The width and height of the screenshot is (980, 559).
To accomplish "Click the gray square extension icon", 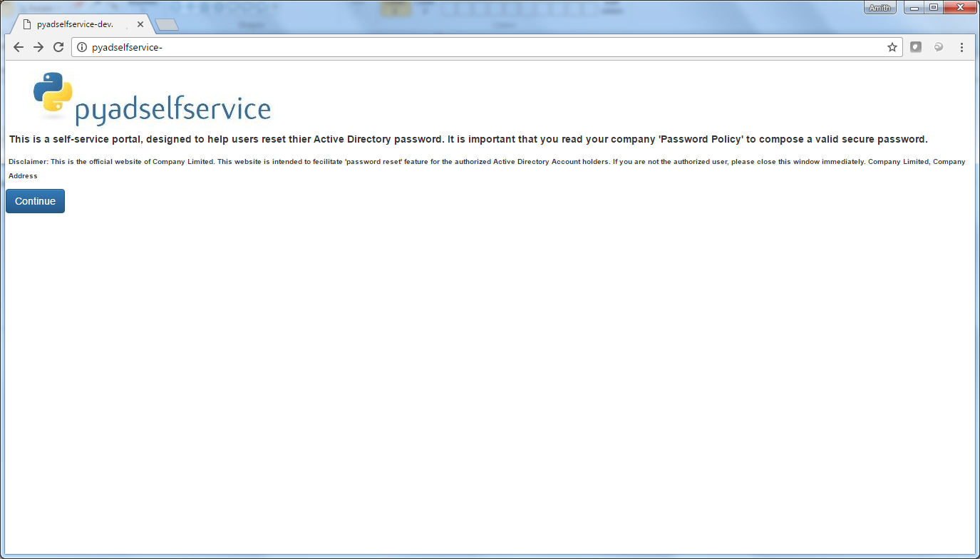I will pos(916,47).
